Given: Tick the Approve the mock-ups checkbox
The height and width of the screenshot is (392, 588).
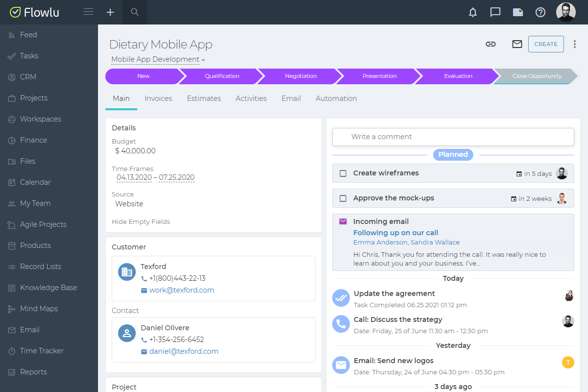Looking at the screenshot, I should coord(343,198).
